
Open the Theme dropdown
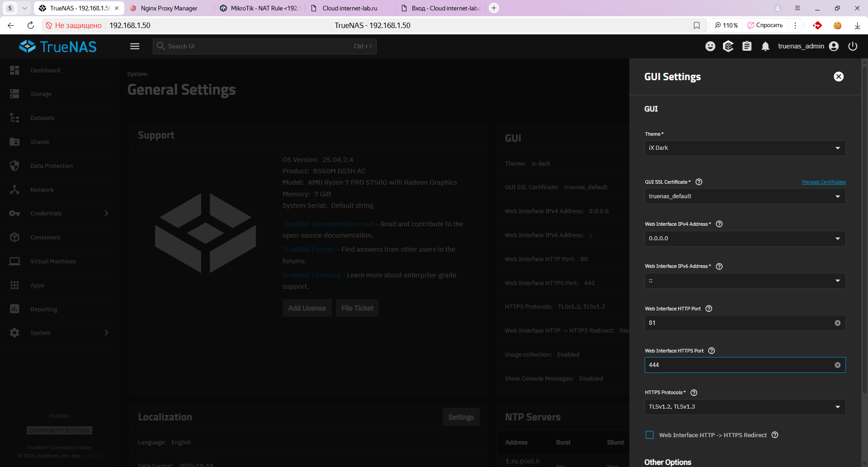745,148
